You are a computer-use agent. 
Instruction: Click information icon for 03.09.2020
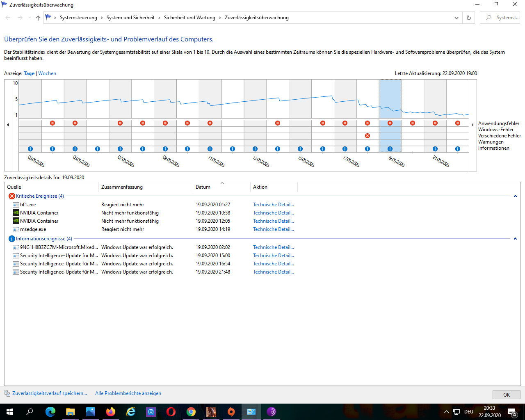[30, 149]
